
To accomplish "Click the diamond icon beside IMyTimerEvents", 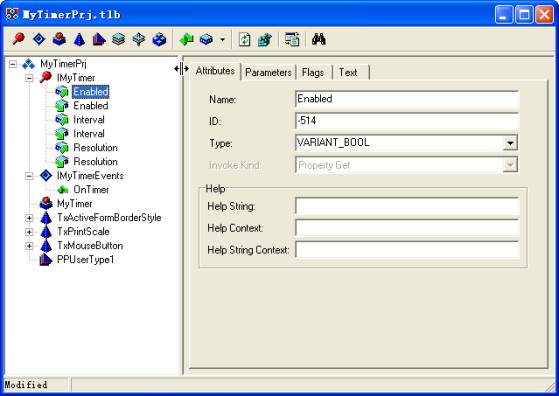I will click(46, 175).
